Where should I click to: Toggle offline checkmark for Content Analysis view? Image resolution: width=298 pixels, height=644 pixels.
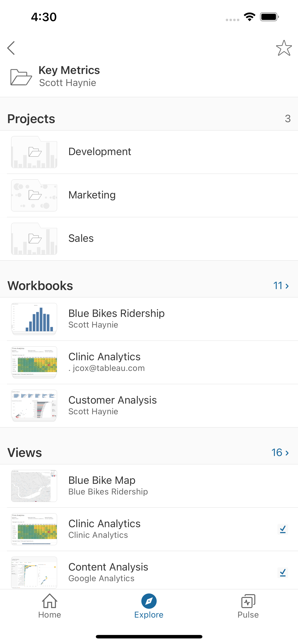pyautogui.click(x=283, y=573)
